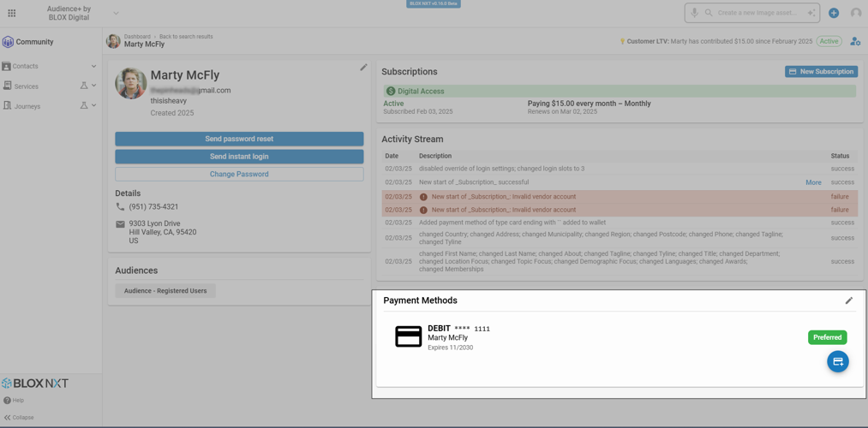Collapse the sidebar with Collapse control

19,418
